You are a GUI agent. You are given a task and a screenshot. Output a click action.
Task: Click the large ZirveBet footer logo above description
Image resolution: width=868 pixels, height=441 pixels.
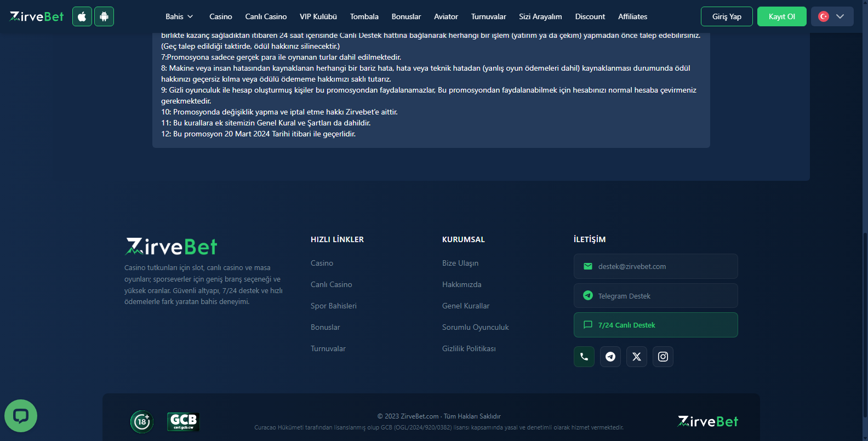pos(171,247)
